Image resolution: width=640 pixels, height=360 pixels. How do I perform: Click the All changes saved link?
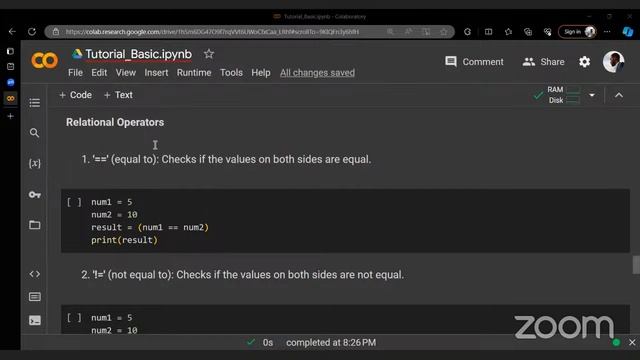[317, 73]
